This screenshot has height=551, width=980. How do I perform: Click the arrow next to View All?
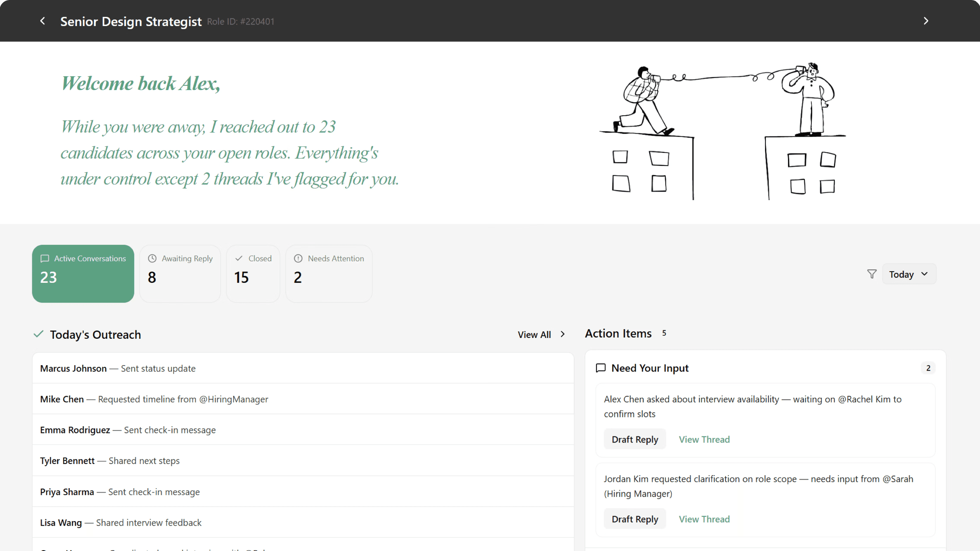tap(563, 334)
